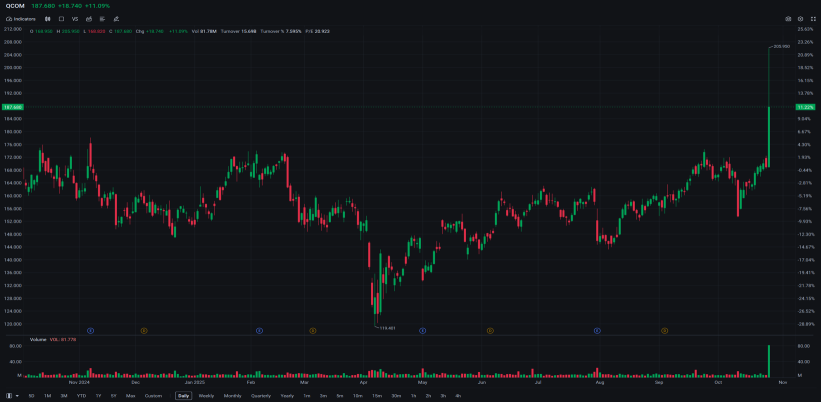Switch to 1h interval

tap(414, 396)
